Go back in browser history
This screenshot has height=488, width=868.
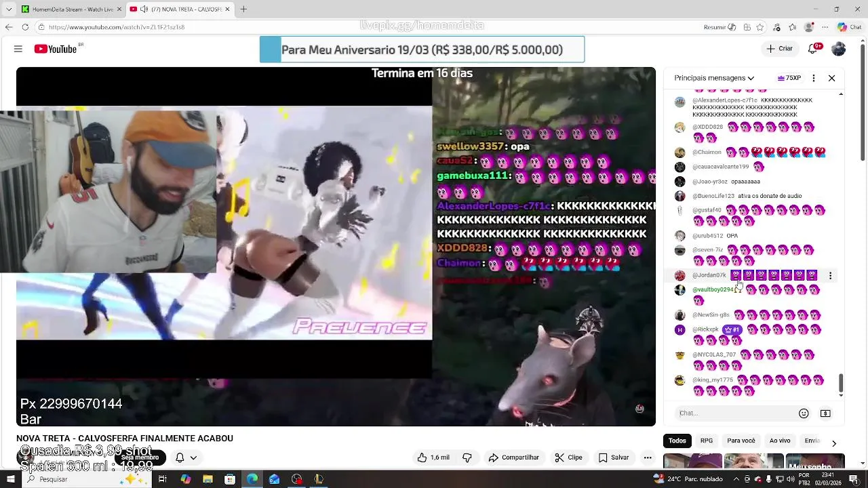(x=9, y=27)
